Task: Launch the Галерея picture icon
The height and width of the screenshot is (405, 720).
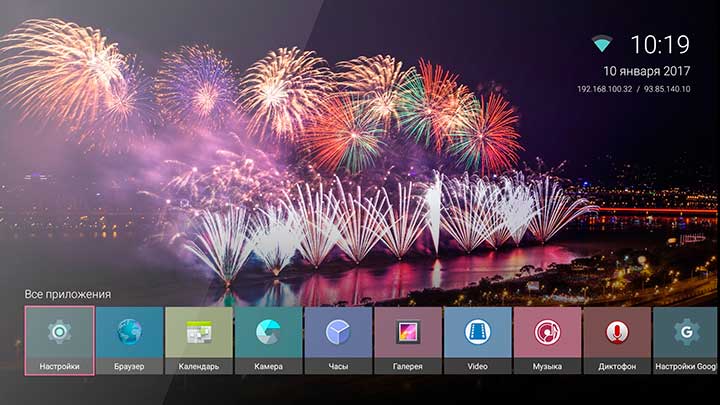Action: (408, 333)
